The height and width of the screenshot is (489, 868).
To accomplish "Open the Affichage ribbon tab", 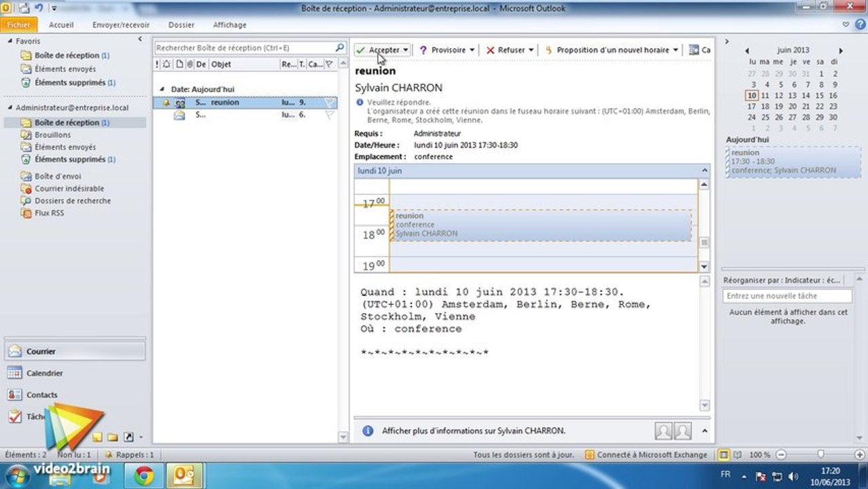I will pyautogui.click(x=229, y=24).
